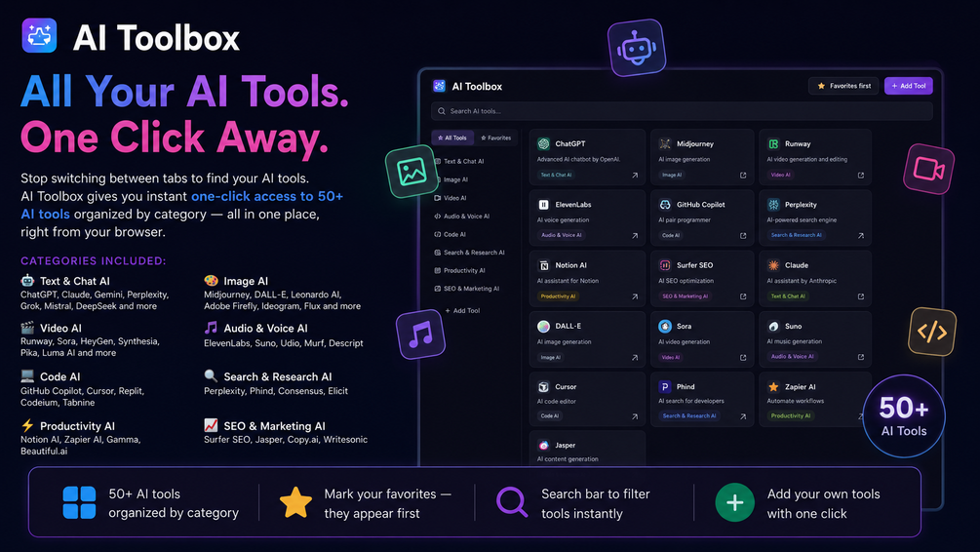Screen dimensions: 980x552
Task: Click Code AI tag on GitHub Copilot card
Action: (671, 236)
